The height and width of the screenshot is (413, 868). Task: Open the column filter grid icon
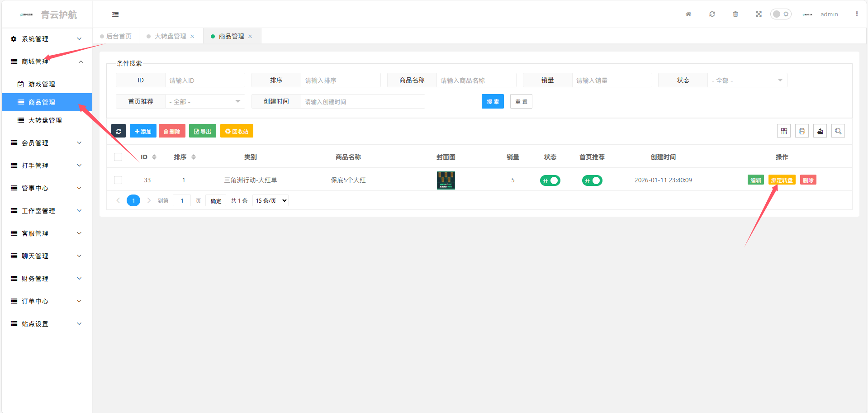click(x=784, y=131)
